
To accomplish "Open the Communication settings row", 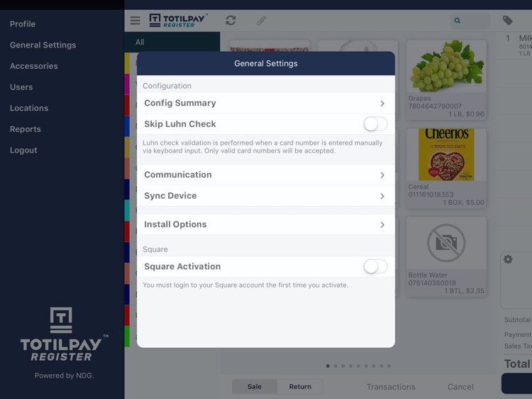I will pos(266,175).
